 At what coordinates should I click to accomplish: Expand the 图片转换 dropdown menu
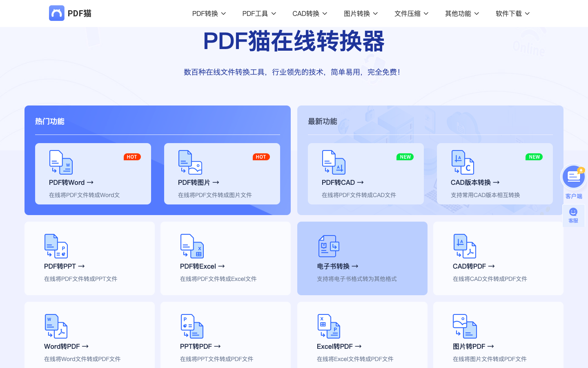click(360, 13)
